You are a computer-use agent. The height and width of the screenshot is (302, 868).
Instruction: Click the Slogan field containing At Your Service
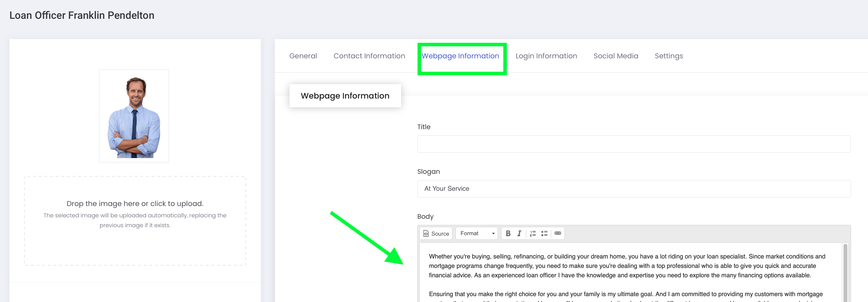tap(633, 189)
